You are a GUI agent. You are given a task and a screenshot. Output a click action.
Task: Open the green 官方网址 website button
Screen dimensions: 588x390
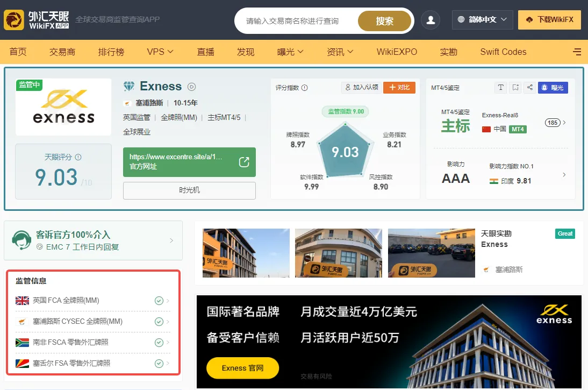tap(189, 162)
